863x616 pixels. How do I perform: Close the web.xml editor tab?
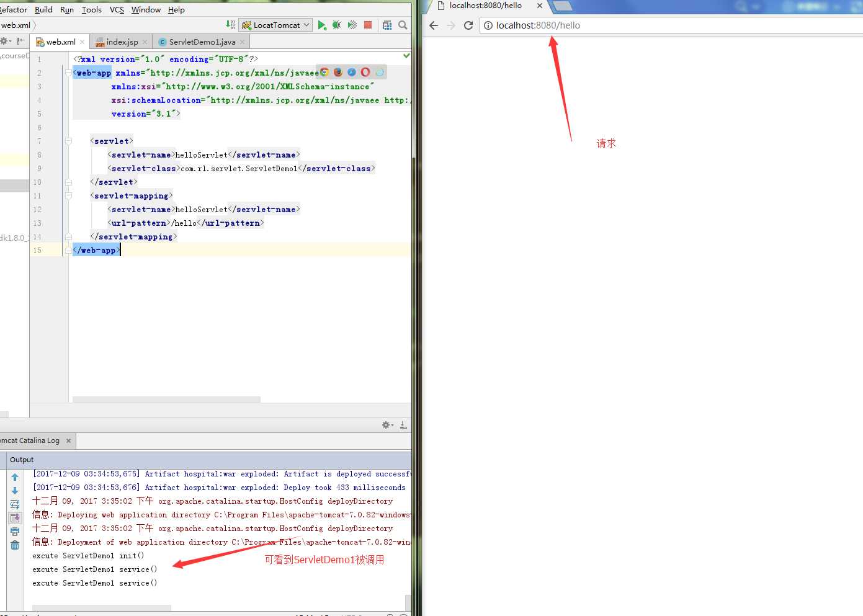(82, 42)
